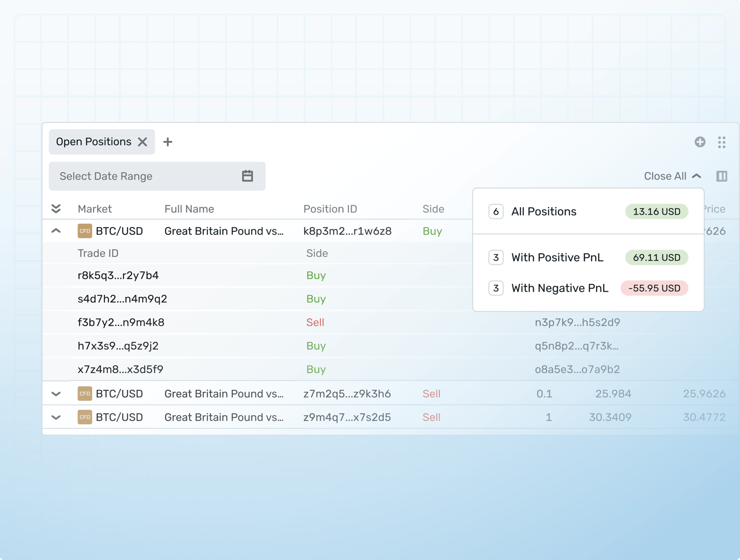This screenshot has width=740, height=560.
Task: Select trade ID s4d7h2...n4m9q2
Action: click(x=122, y=299)
